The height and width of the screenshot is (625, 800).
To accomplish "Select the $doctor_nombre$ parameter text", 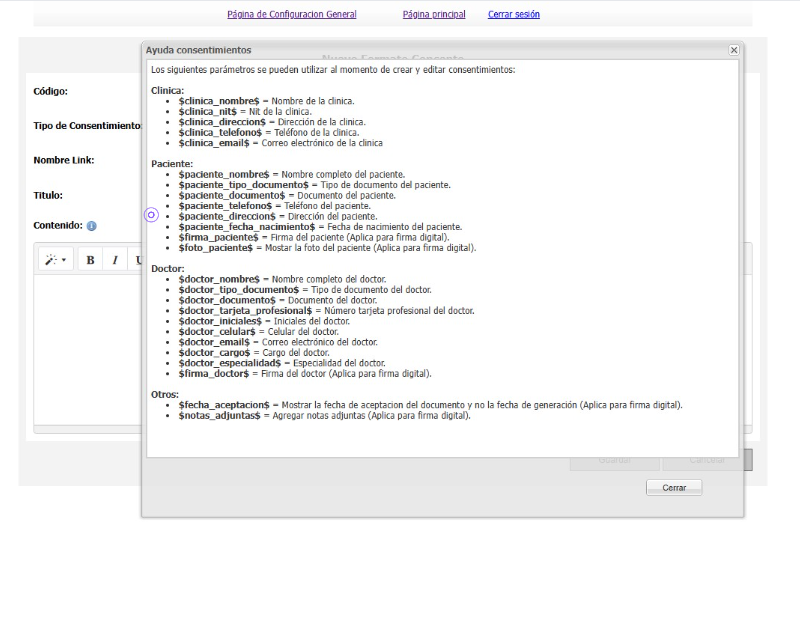I will pos(219,279).
